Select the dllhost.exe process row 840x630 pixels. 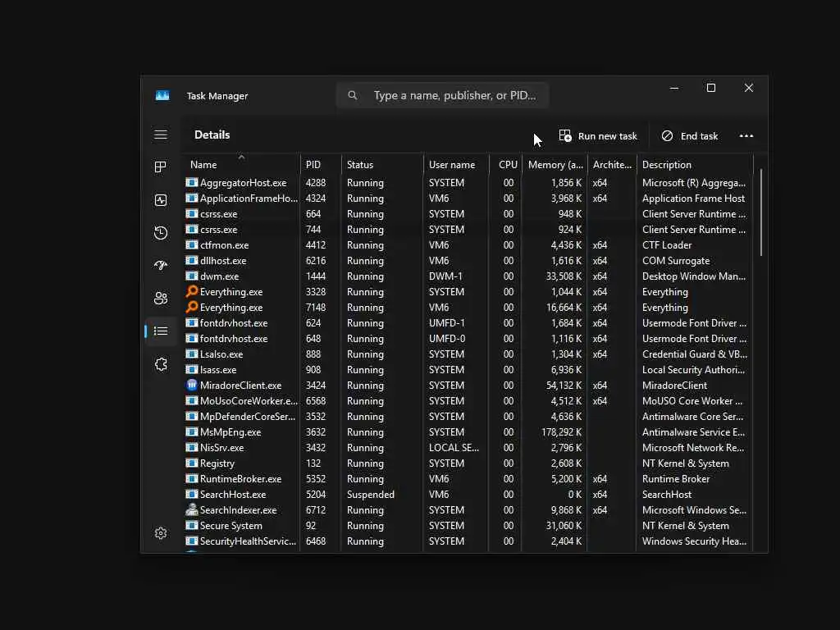coord(468,260)
